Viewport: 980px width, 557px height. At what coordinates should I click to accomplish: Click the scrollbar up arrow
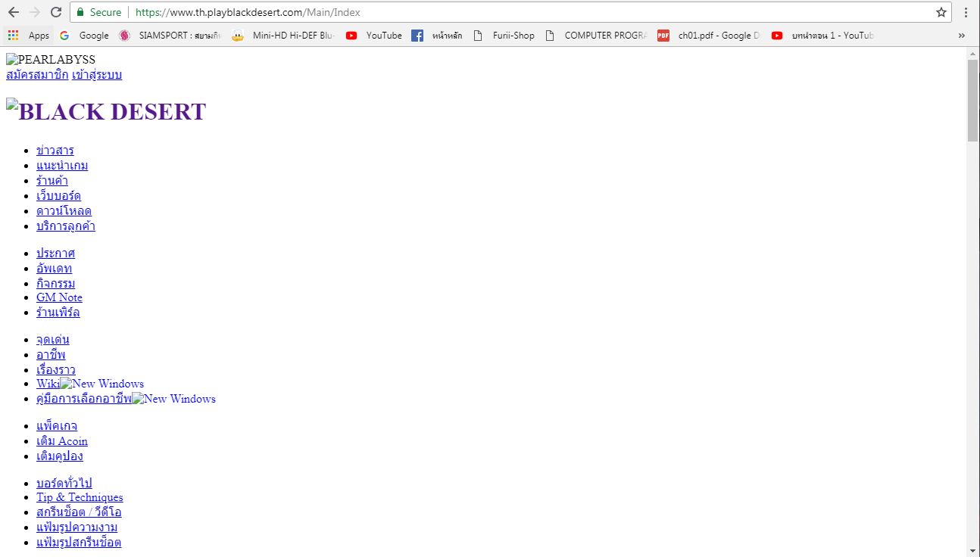(973, 53)
